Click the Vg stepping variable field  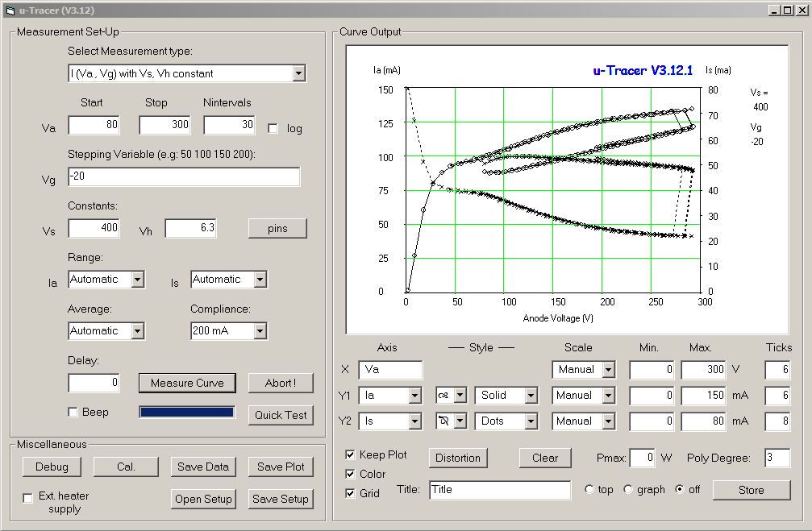[184, 176]
